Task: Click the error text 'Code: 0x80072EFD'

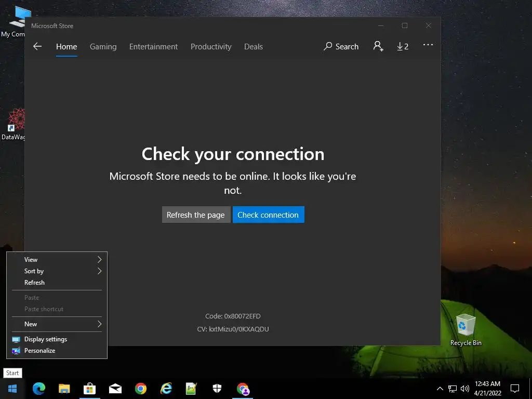Action: tap(233, 316)
